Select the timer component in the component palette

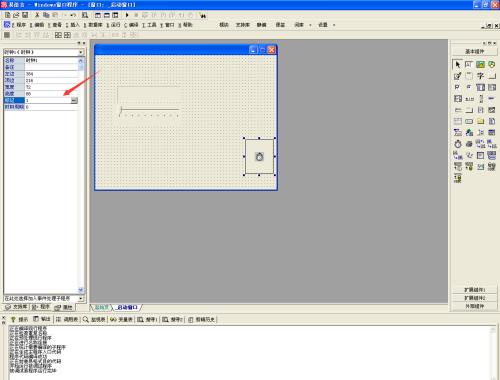458,144
